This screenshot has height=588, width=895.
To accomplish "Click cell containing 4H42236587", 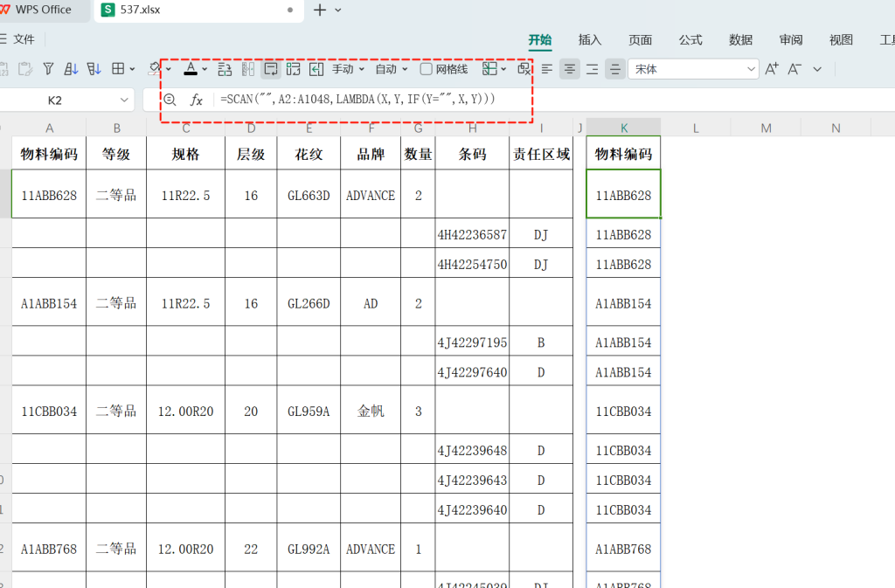I will coord(472,234).
